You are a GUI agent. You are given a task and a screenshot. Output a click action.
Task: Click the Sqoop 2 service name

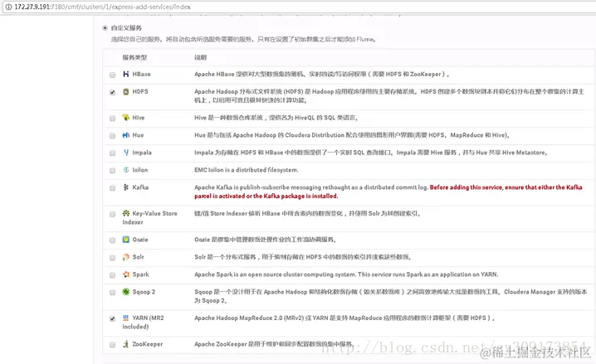[x=144, y=292]
